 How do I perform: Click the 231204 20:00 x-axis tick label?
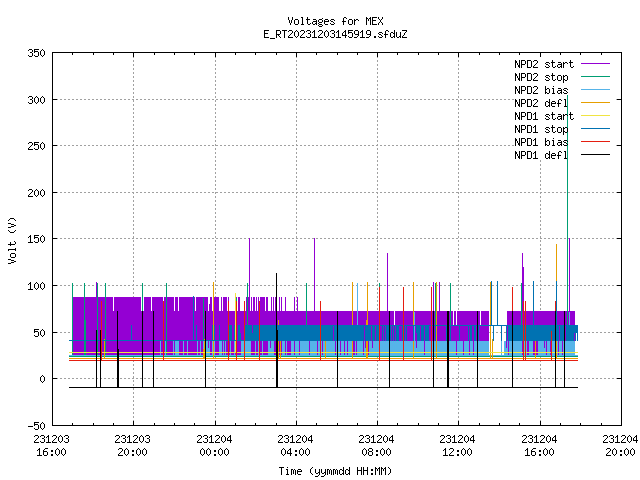[x=620, y=446]
